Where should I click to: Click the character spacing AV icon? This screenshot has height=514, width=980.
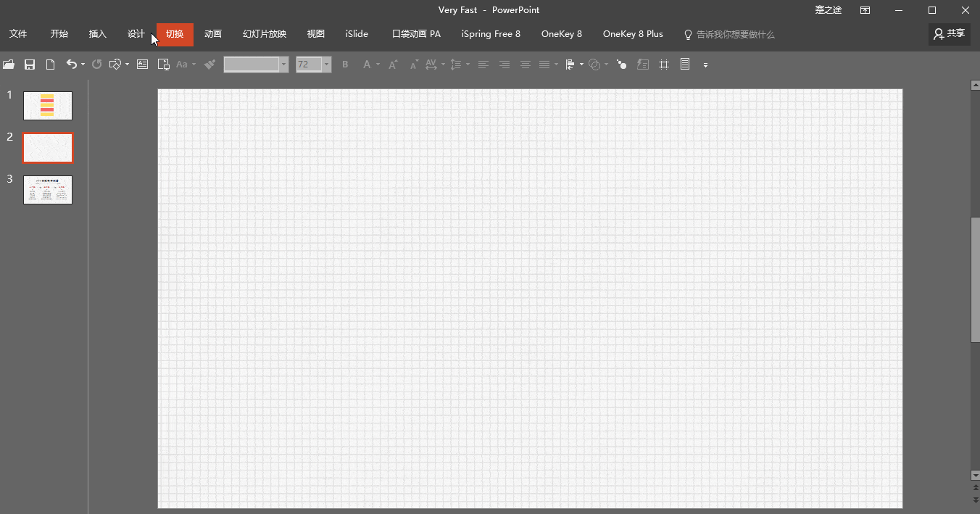click(431, 65)
